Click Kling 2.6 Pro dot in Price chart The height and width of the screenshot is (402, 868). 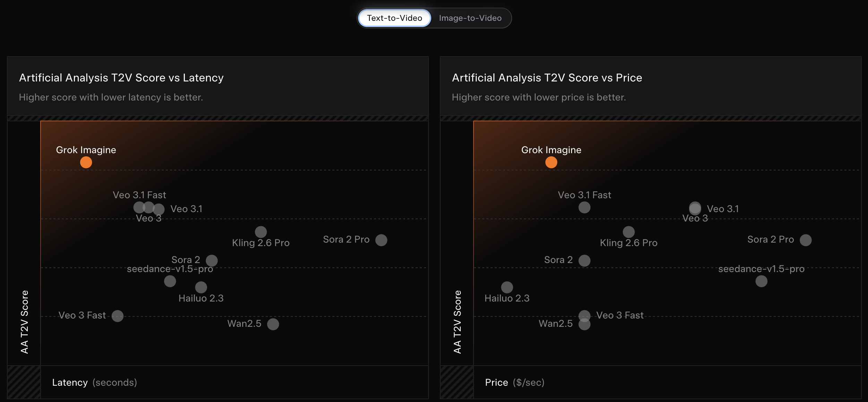click(x=629, y=232)
